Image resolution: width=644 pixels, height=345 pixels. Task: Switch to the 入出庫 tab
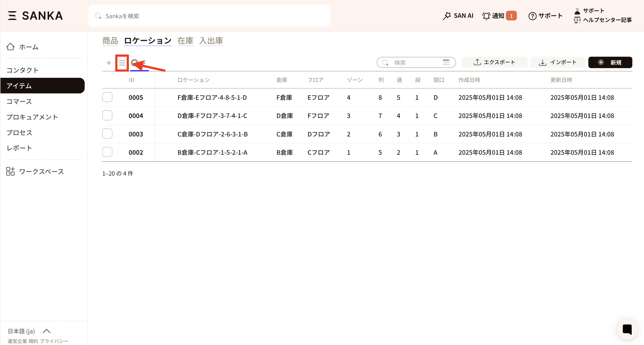pyautogui.click(x=211, y=41)
